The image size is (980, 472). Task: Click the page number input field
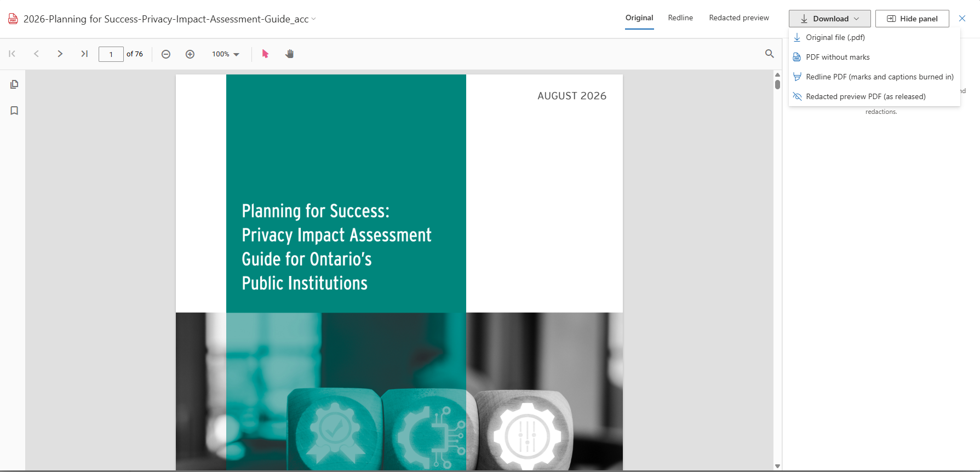(111, 54)
